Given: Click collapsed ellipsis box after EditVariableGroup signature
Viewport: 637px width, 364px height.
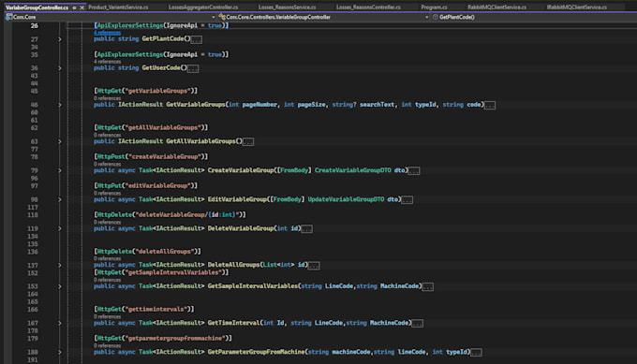Looking at the screenshot, I should coord(407,200).
